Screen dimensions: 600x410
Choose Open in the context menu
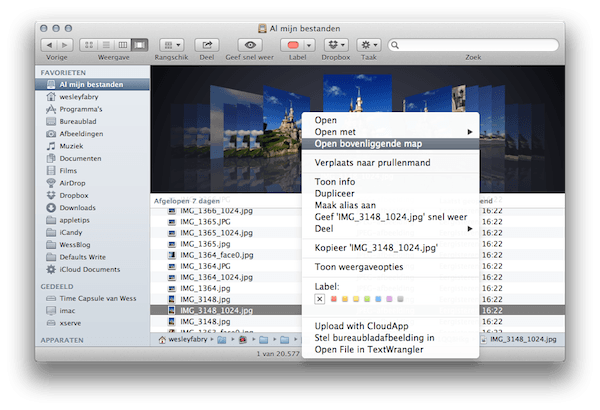pyautogui.click(x=391, y=120)
